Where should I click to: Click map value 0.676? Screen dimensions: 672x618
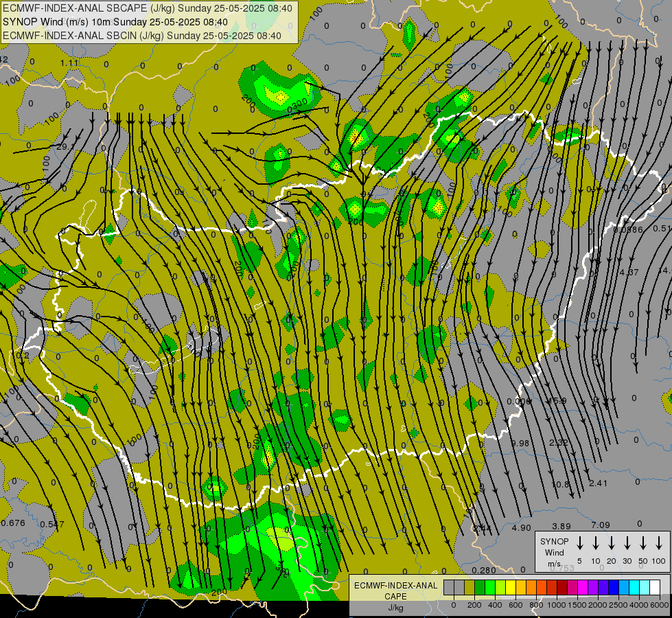point(13,523)
